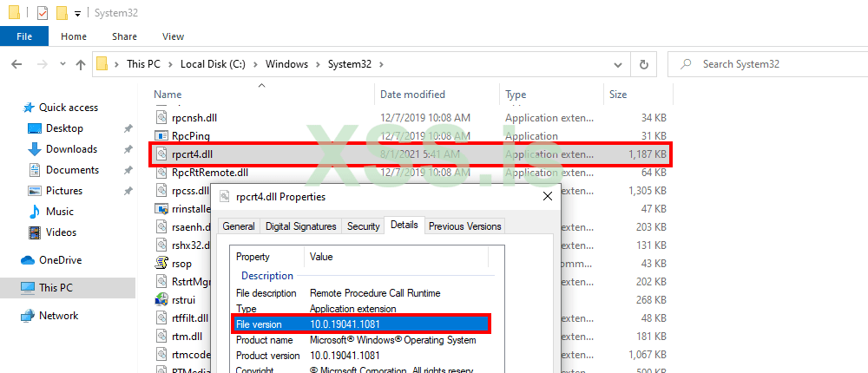
Task: Select the rstrui file icon
Action: 161,300
